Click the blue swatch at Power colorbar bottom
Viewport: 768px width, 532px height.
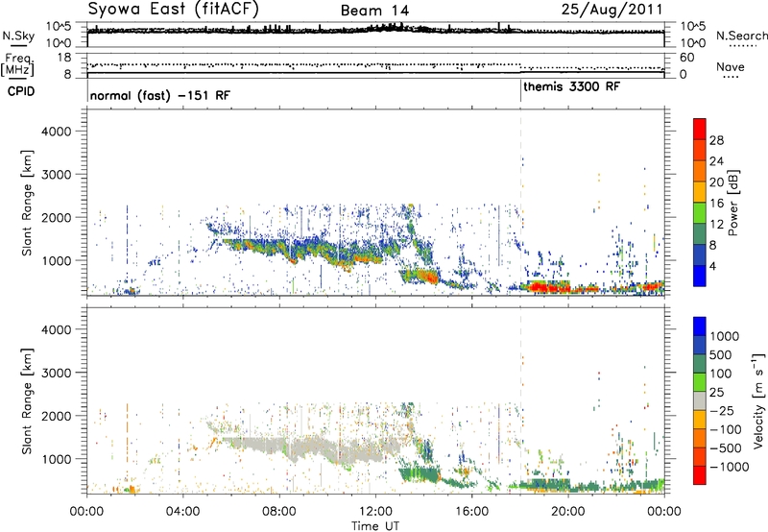tap(700, 276)
